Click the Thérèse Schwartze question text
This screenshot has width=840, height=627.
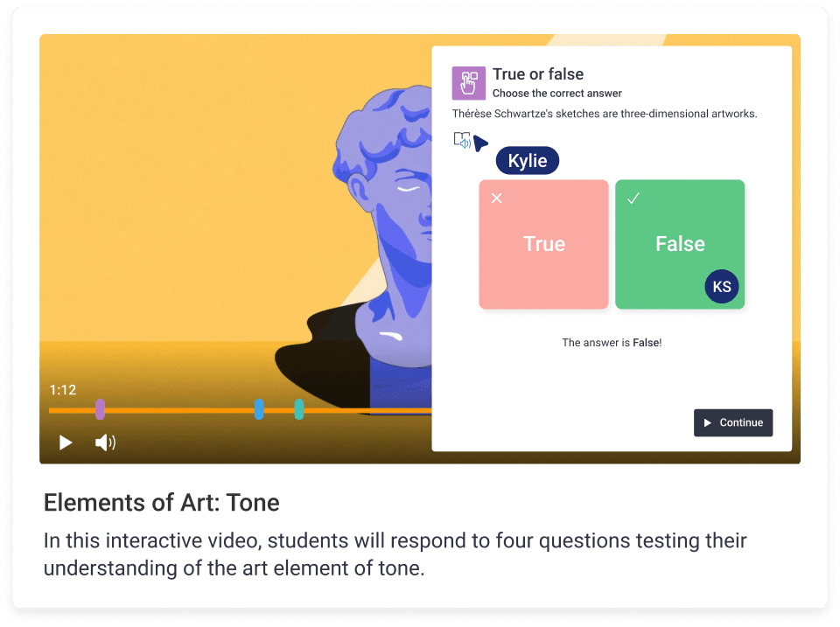(604, 114)
